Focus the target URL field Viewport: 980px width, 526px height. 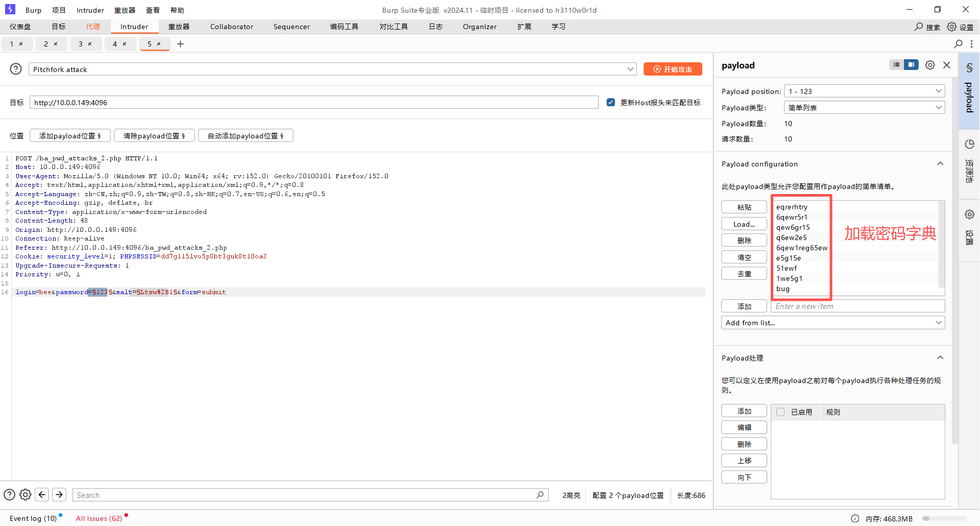click(314, 102)
